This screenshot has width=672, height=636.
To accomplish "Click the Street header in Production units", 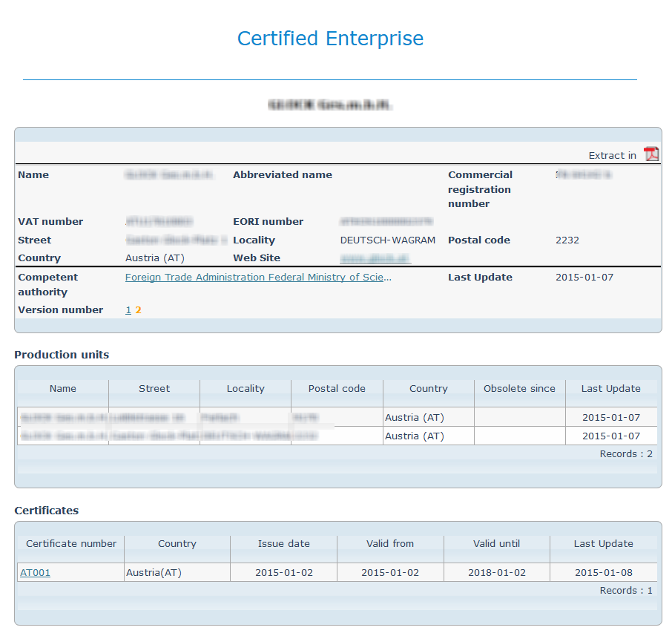I will pyautogui.click(x=154, y=388).
